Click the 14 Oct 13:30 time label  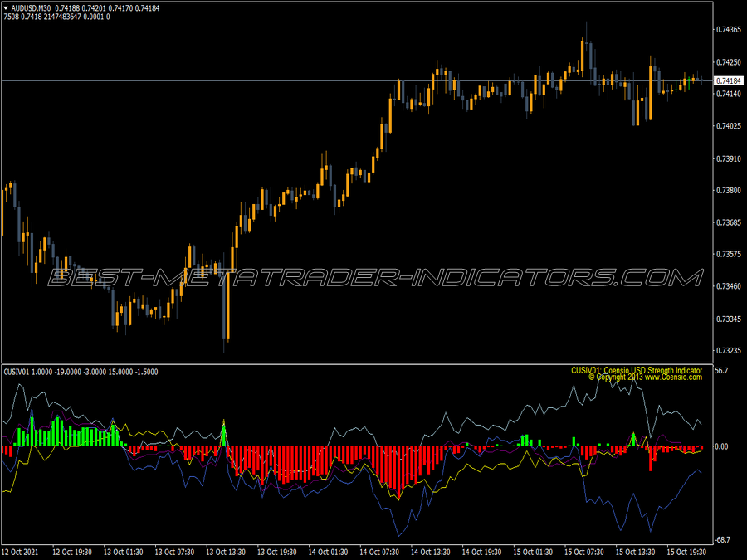click(431, 553)
